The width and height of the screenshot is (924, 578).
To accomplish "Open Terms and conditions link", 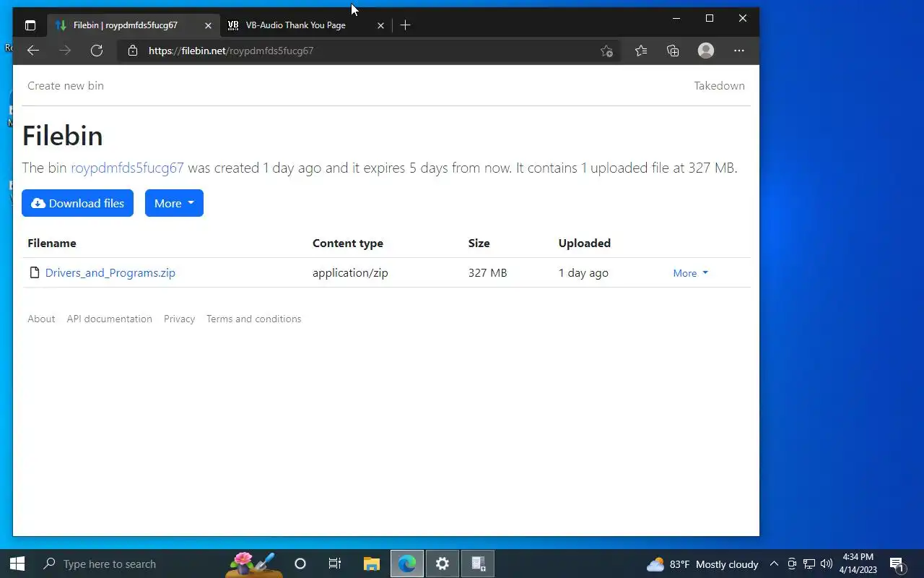I will 253,319.
